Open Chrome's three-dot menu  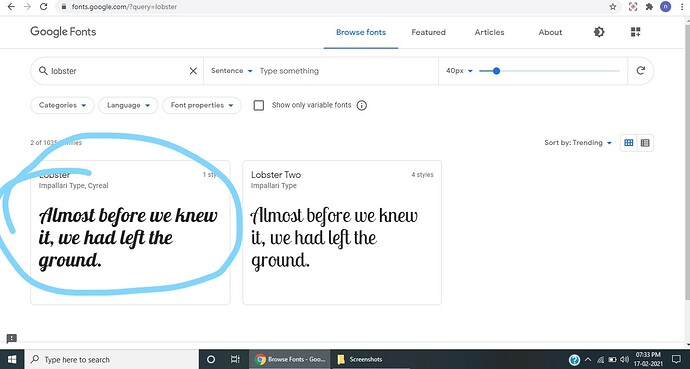(682, 7)
